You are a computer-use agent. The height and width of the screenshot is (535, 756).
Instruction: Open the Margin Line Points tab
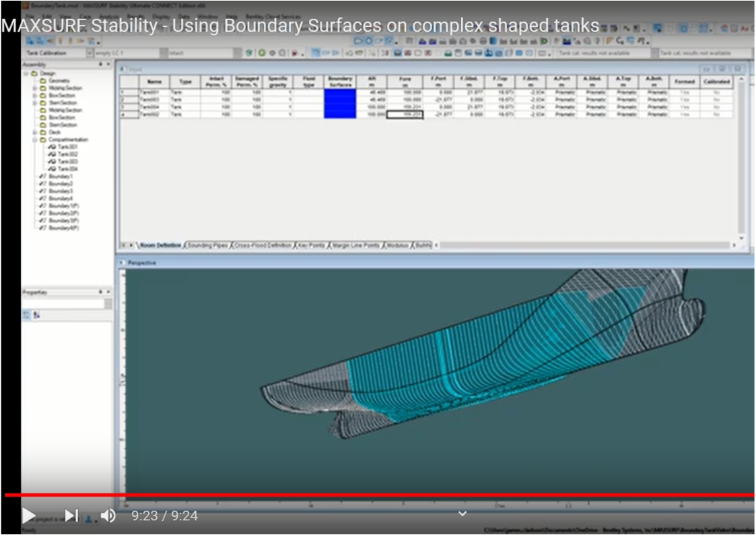click(x=356, y=245)
